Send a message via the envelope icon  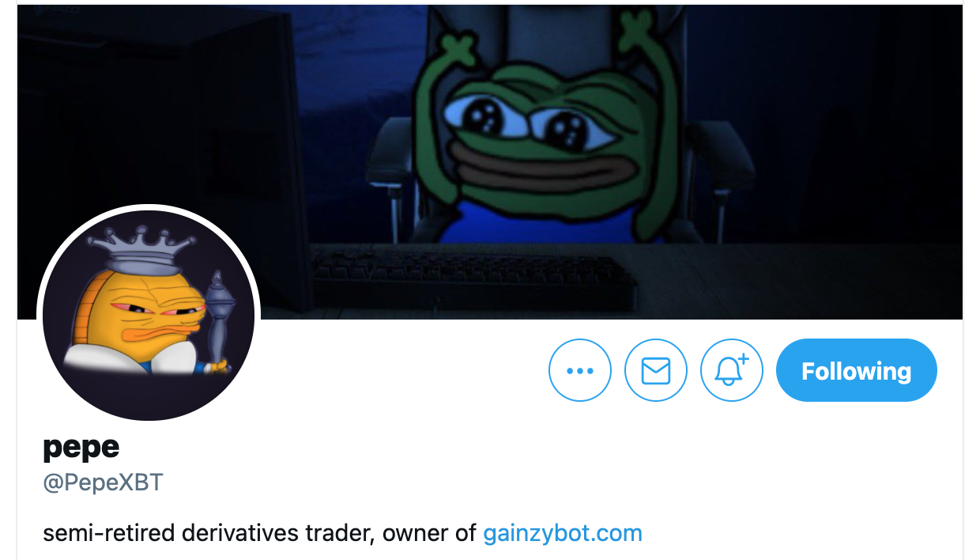pyautogui.click(x=655, y=370)
